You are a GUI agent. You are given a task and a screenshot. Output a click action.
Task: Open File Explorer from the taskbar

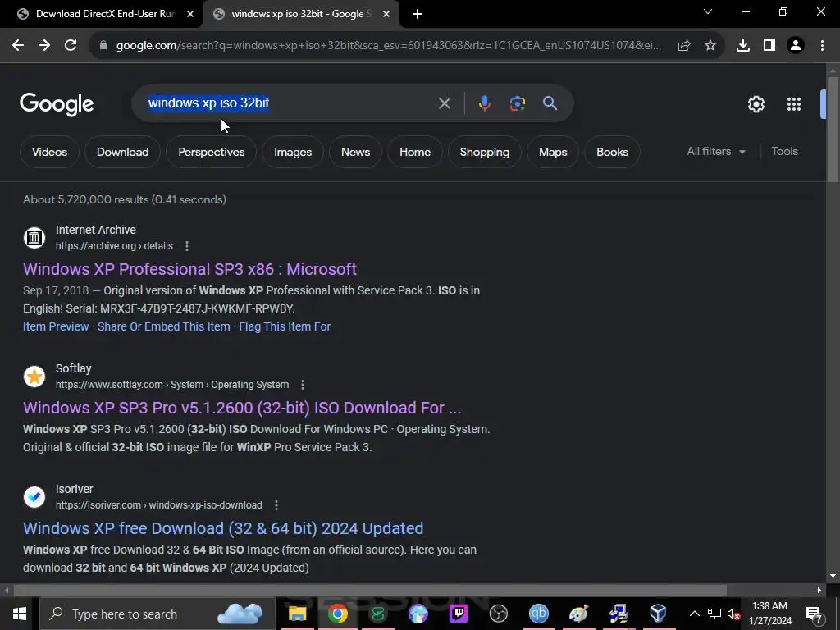(x=297, y=614)
